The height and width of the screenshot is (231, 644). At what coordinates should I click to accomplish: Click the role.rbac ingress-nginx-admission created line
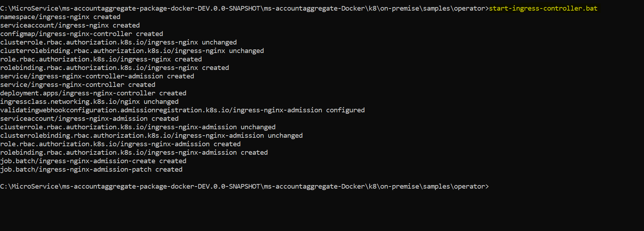120,144
